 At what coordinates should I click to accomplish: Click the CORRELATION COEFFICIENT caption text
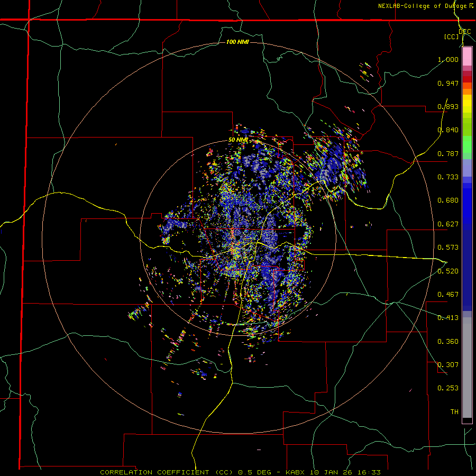click(155, 472)
